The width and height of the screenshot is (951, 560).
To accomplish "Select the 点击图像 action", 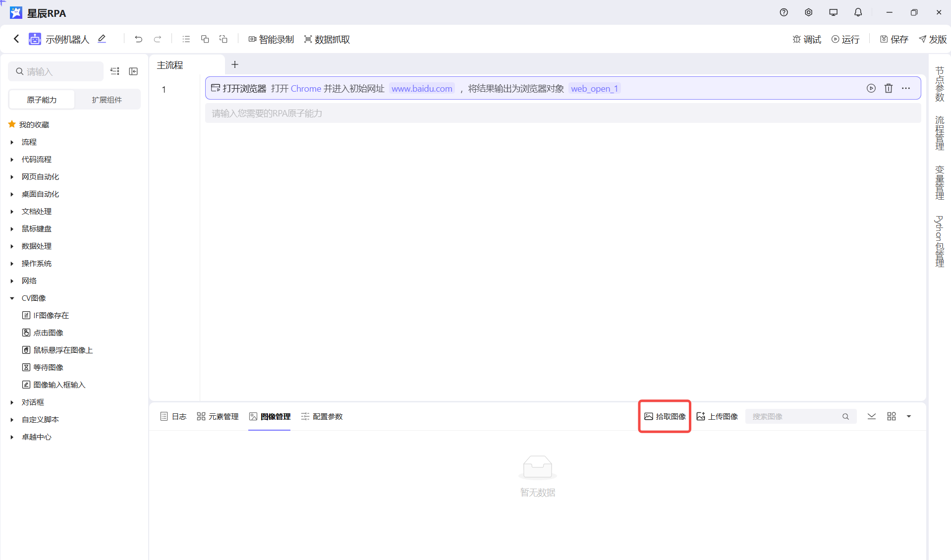I will tap(48, 333).
